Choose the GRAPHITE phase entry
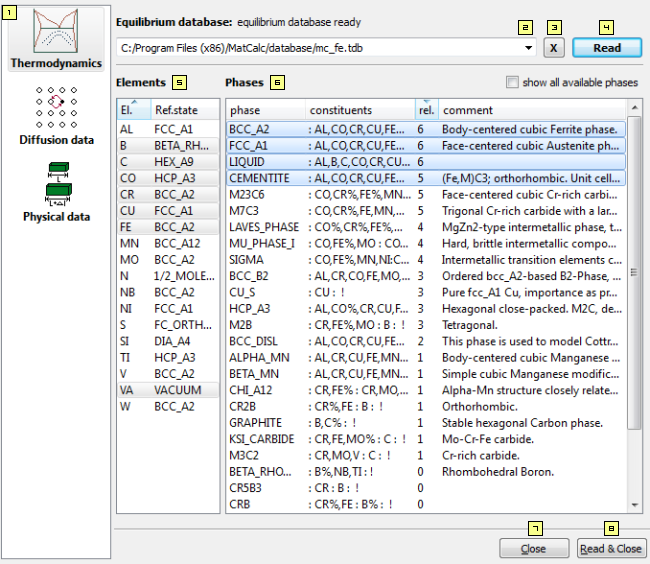This screenshot has height=564, width=650. (259, 424)
